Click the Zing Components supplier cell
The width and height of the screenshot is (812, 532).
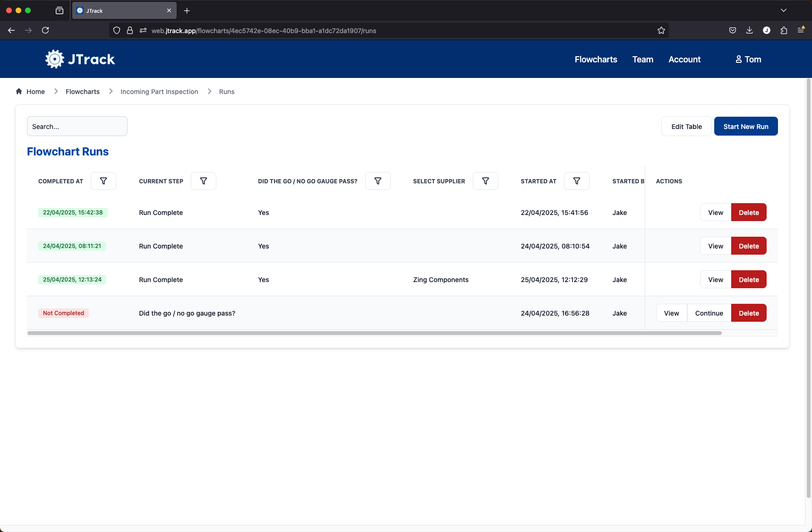[x=440, y=280]
